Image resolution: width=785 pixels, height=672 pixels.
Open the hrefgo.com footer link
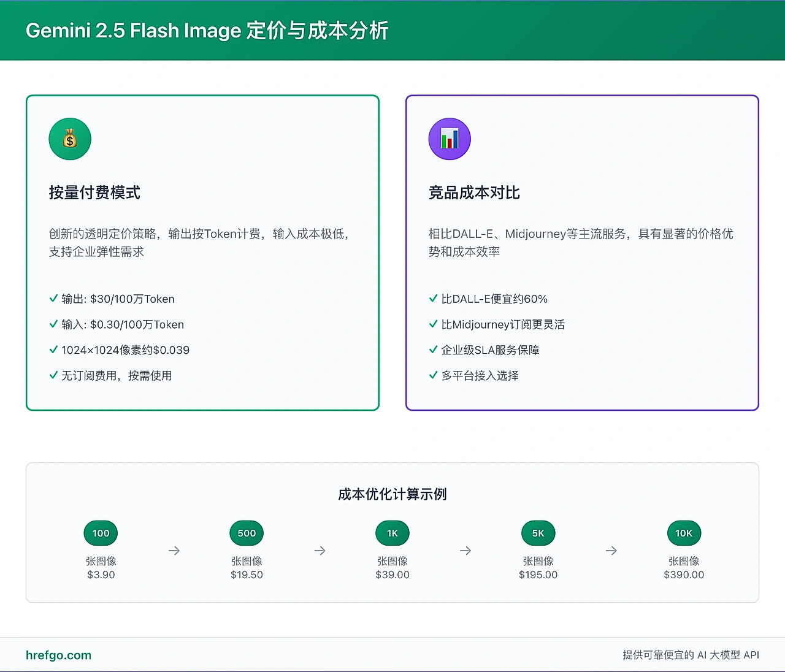[58, 655]
